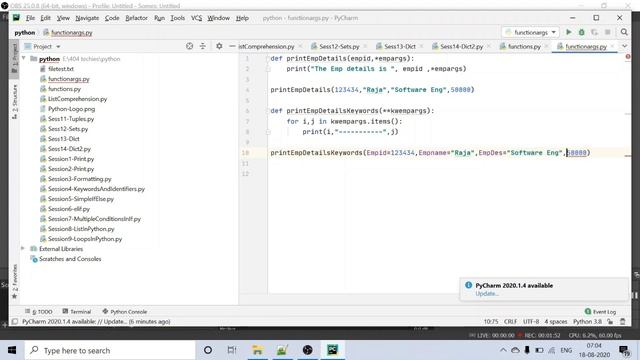Run the functionargs configuration
640x360 pixels.
568,32
